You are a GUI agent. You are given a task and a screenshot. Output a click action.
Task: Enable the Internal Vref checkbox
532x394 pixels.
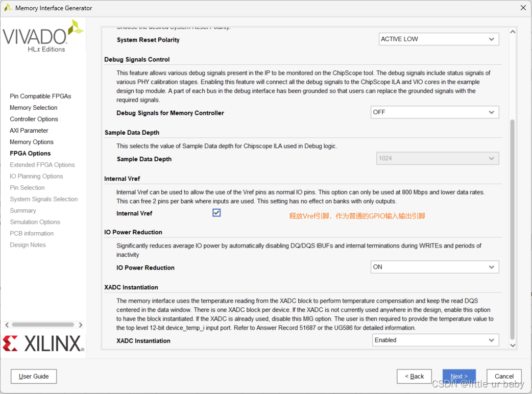216,213
